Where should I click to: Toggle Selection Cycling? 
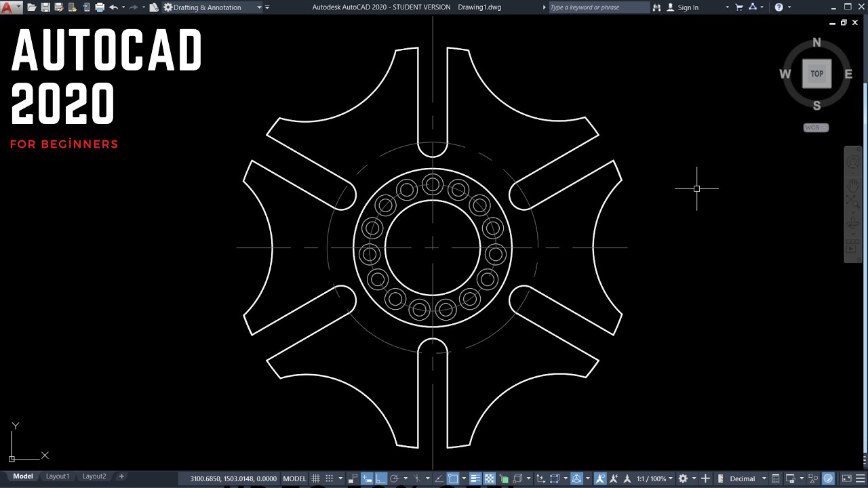click(x=503, y=479)
